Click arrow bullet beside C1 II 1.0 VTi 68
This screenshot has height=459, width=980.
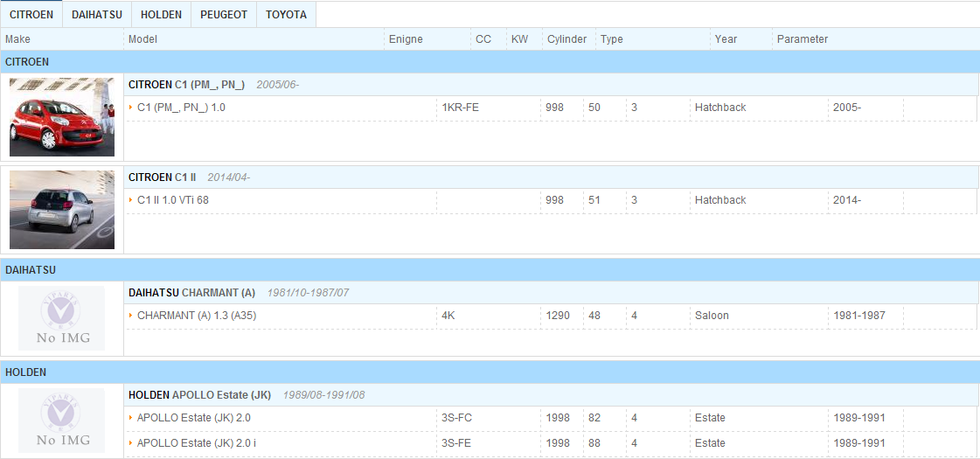[x=130, y=200]
